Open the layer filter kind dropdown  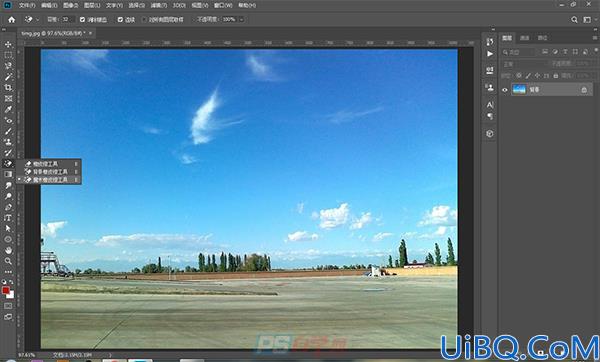519,52
